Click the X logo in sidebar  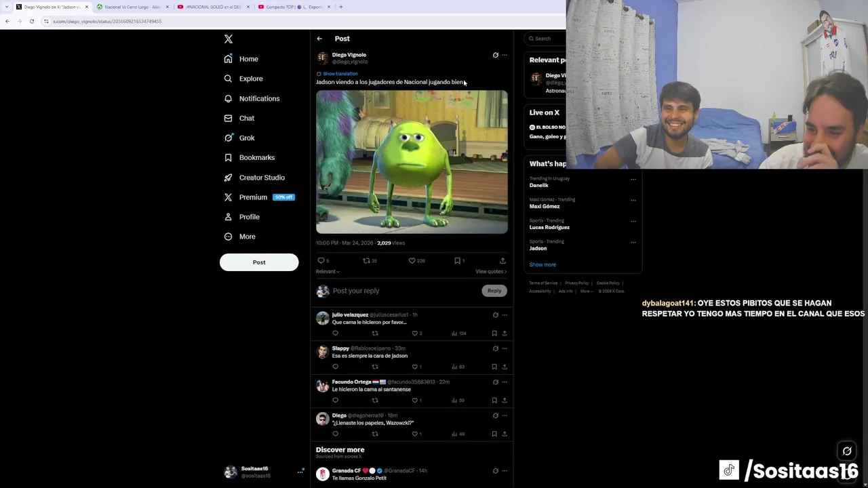point(229,39)
